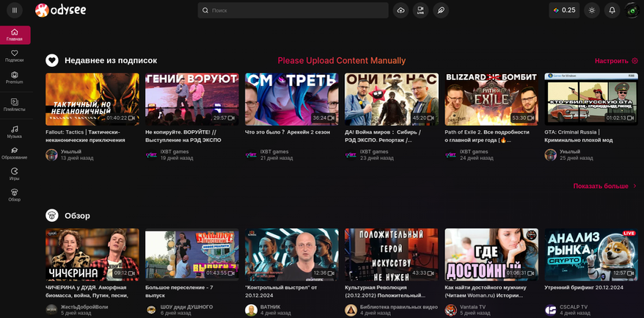Open Плейлисты in the sidebar

click(15, 105)
